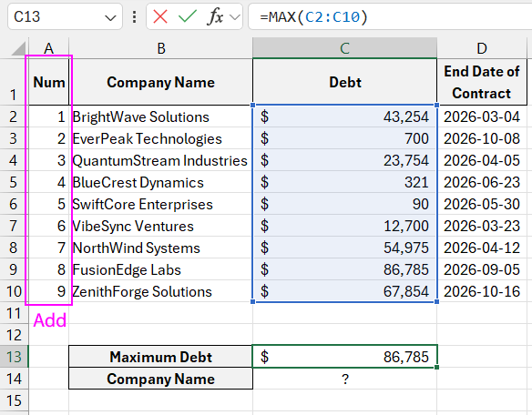The image size is (532, 415).
Task: Select the date cell 2026-06-23
Action: 482,182
